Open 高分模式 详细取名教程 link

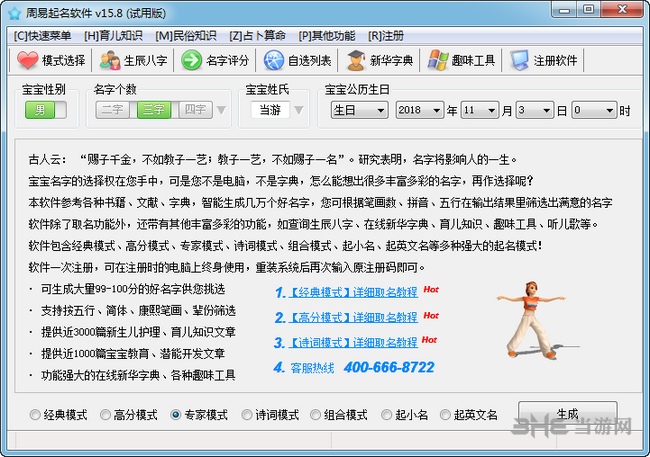pos(353,318)
